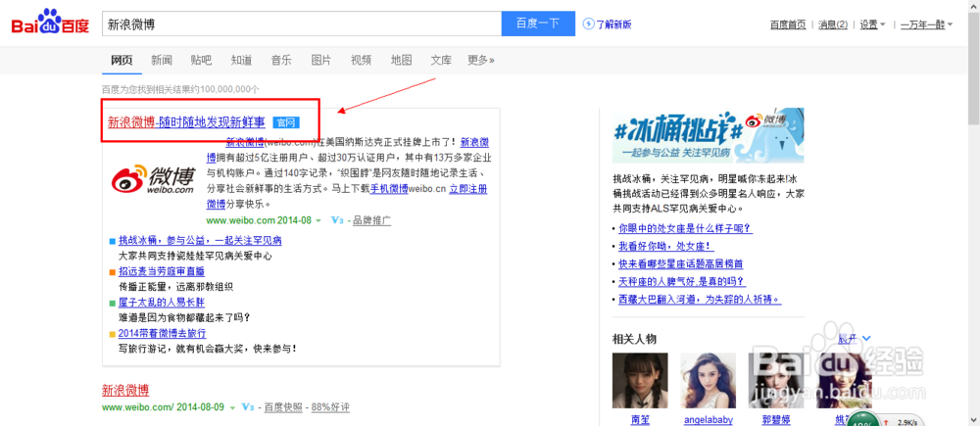Screen dimensions: 980x426
Task: Open 挑战冰桶，参与公益 link
Action: tap(200, 240)
